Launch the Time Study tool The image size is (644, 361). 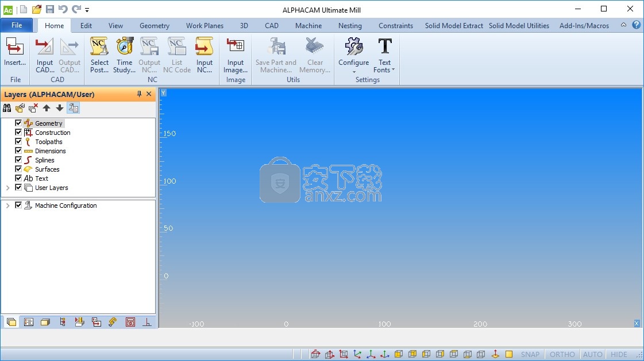[x=125, y=55]
